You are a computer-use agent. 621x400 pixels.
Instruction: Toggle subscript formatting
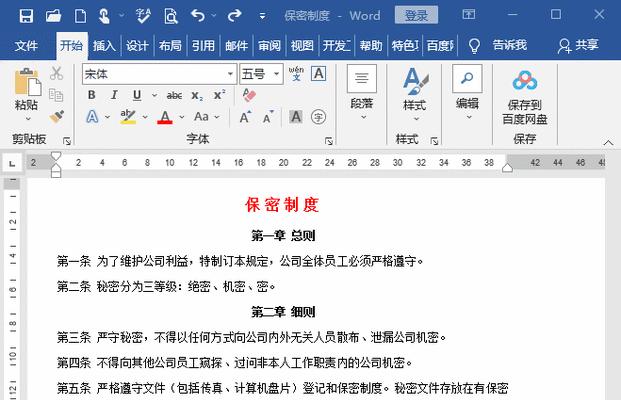coord(197,95)
